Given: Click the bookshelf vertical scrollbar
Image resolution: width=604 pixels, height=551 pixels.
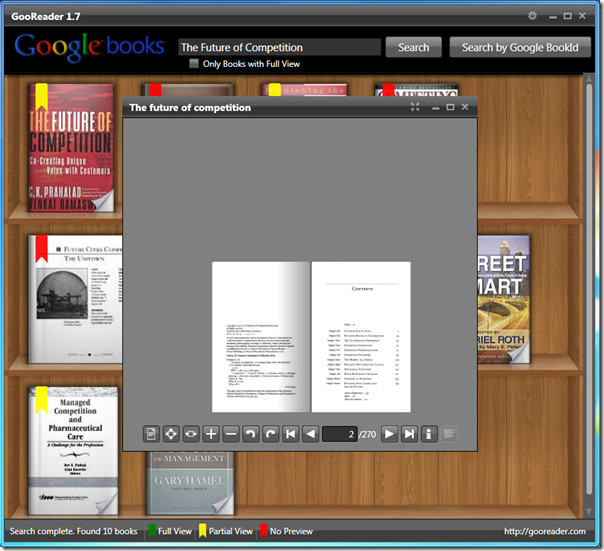Looking at the screenshot, I should [589, 288].
